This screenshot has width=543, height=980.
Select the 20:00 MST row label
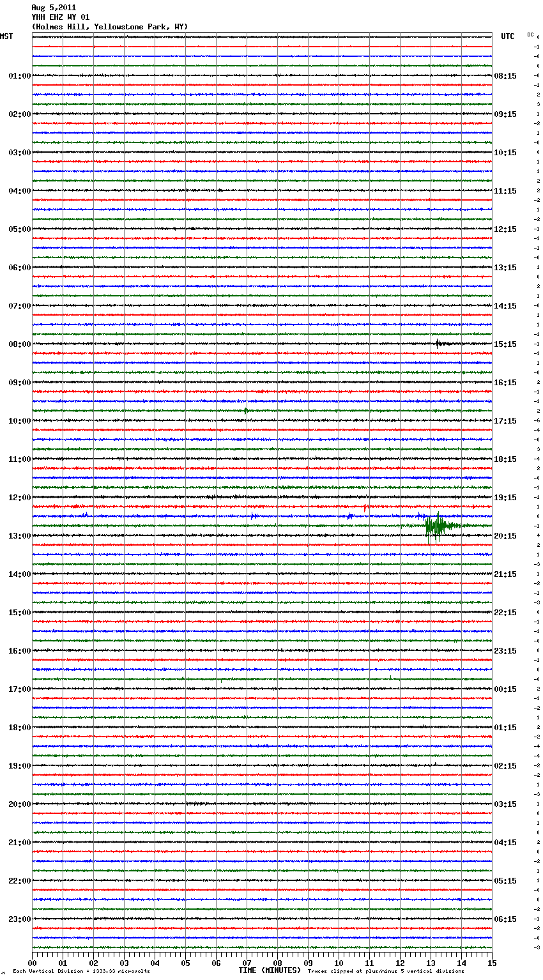20,804
